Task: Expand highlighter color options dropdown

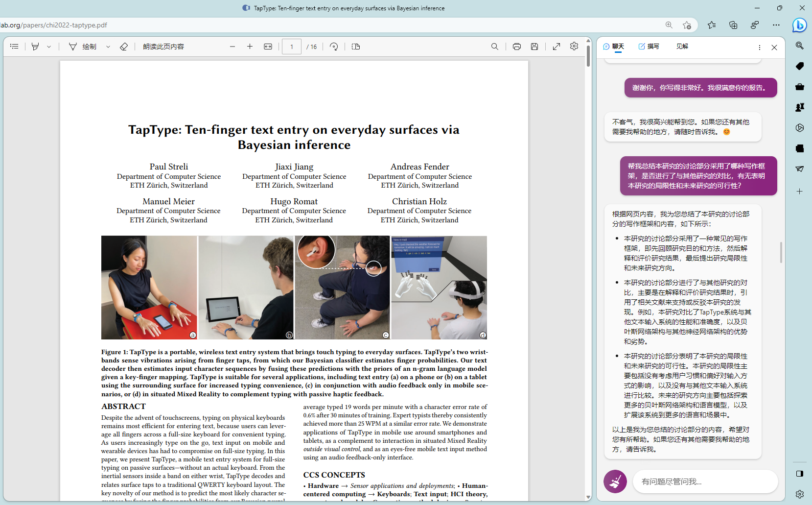Action: point(49,47)
